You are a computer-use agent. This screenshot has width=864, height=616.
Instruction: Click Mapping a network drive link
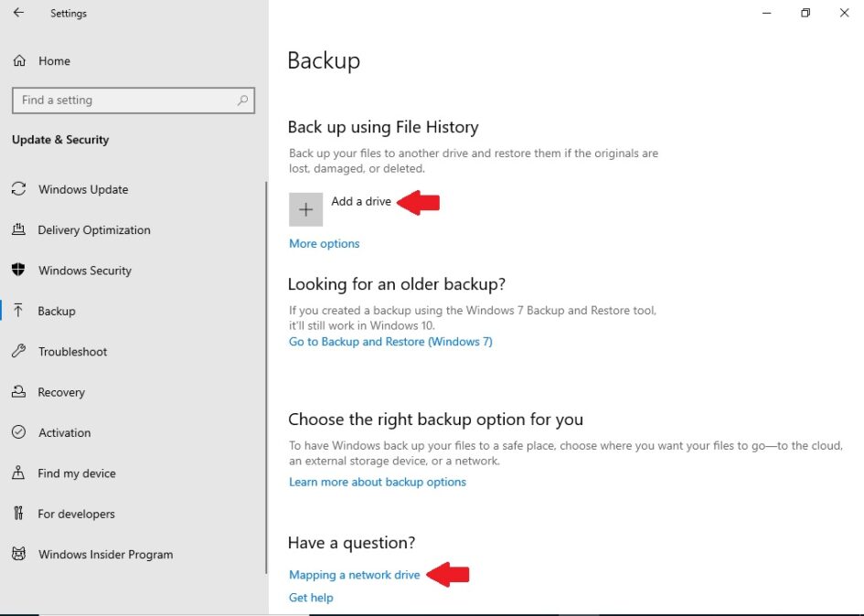tap(355, 574)
